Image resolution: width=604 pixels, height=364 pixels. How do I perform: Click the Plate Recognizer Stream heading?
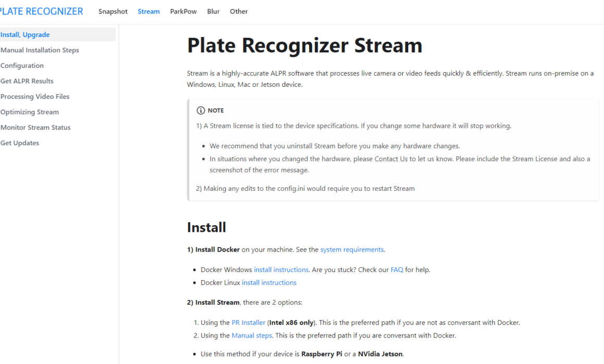click(305, 45)
